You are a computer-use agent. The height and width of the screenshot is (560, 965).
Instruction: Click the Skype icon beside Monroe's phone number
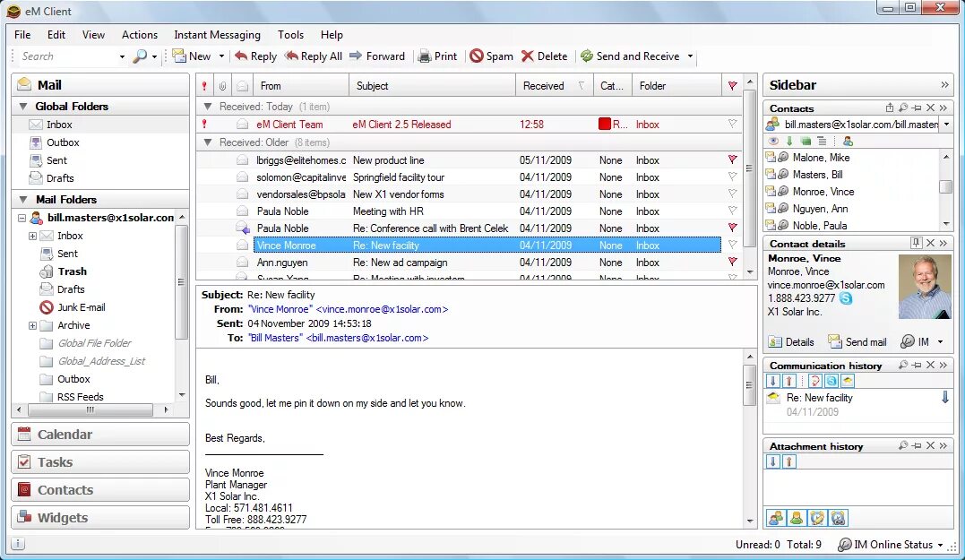pyautogui.click(x=846, y=298)
